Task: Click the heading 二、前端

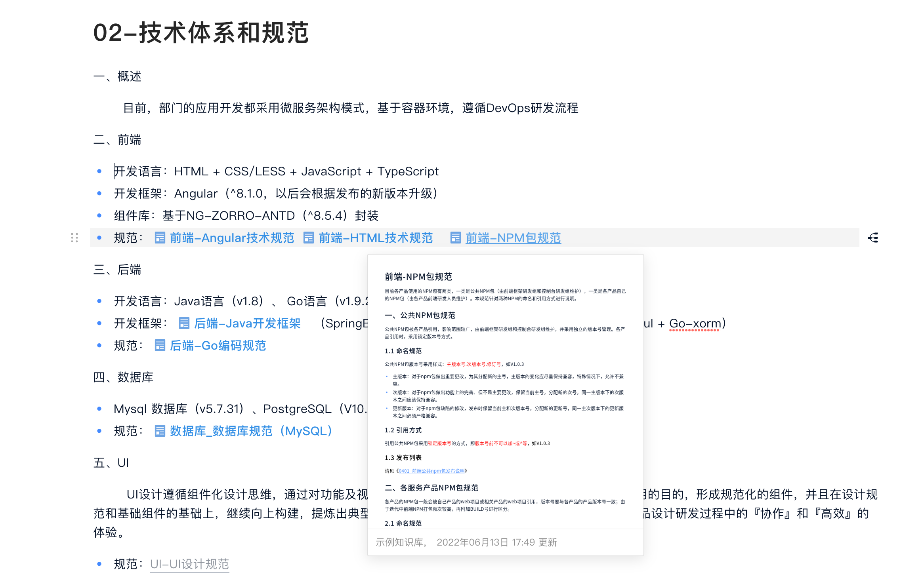Action: pos(117,139)
